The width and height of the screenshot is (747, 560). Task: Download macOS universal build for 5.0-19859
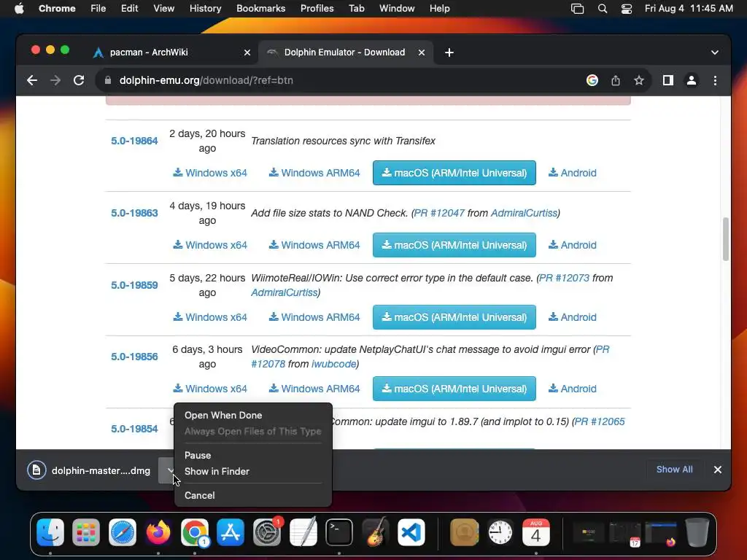coord(454,317)
